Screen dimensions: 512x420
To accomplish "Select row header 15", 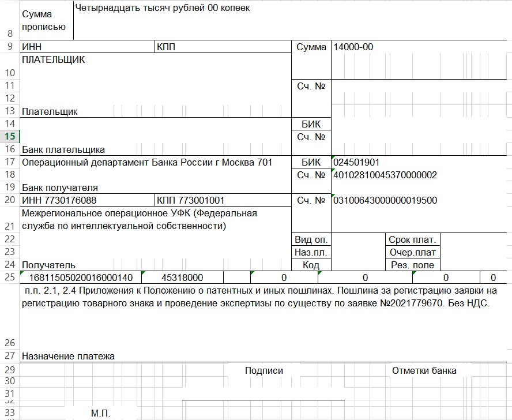I will pos(10,136).
